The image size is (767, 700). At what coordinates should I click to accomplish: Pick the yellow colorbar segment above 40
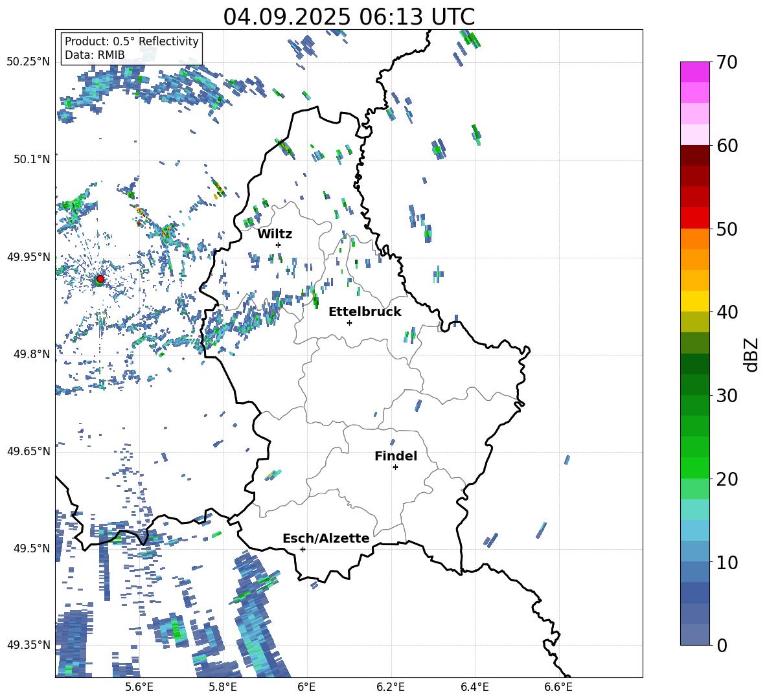695,300
